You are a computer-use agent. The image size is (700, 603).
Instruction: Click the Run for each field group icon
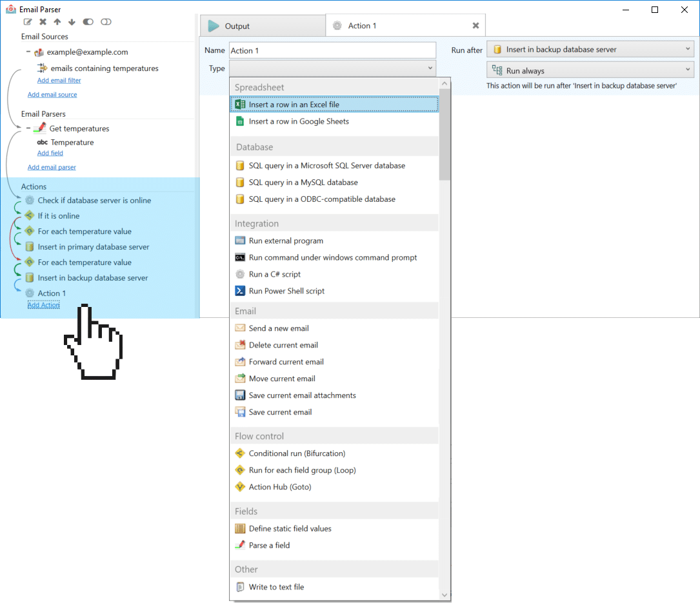(240, 470)
